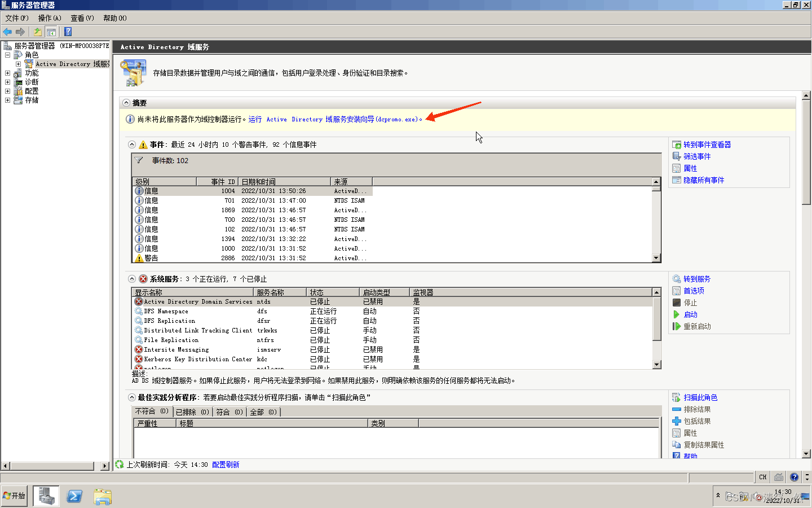The height and width of the screenshot is (508, 812).
Task: Open Server Manager from the taskbar
Action: pos(46,496)
